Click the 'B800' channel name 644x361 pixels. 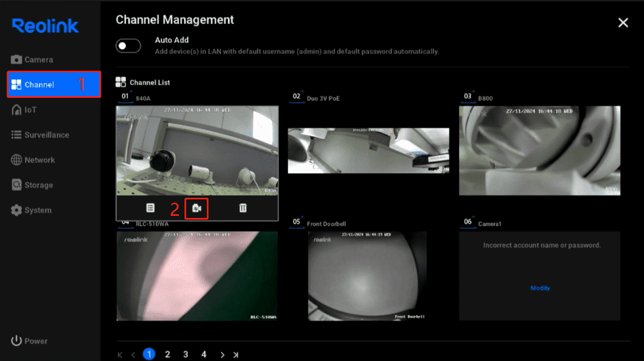[x=485, y=98]
